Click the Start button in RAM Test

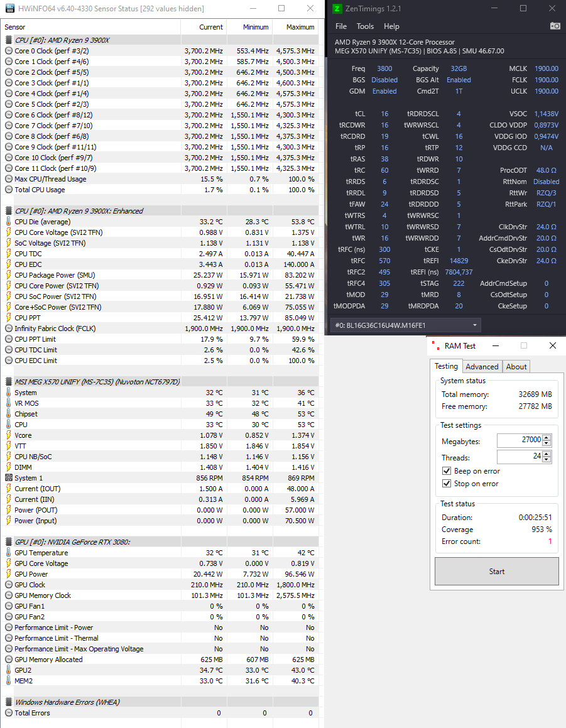[496, 572]
